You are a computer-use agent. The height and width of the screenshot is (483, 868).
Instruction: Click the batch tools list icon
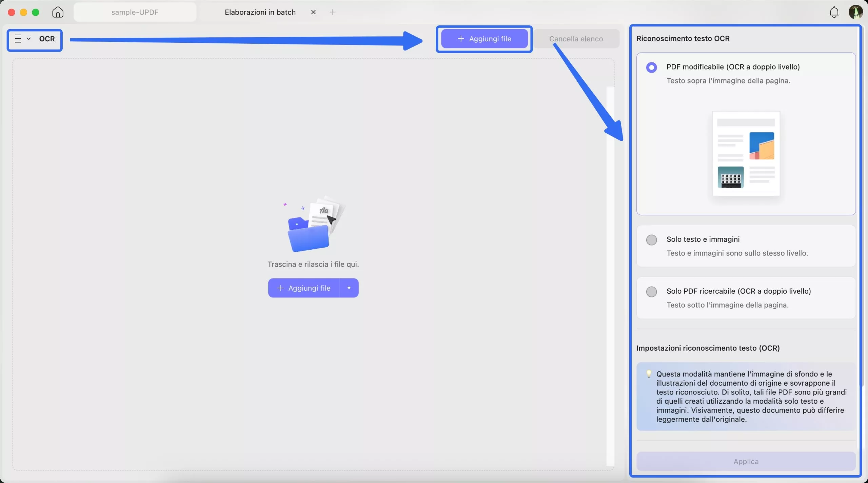click(18, 39)
